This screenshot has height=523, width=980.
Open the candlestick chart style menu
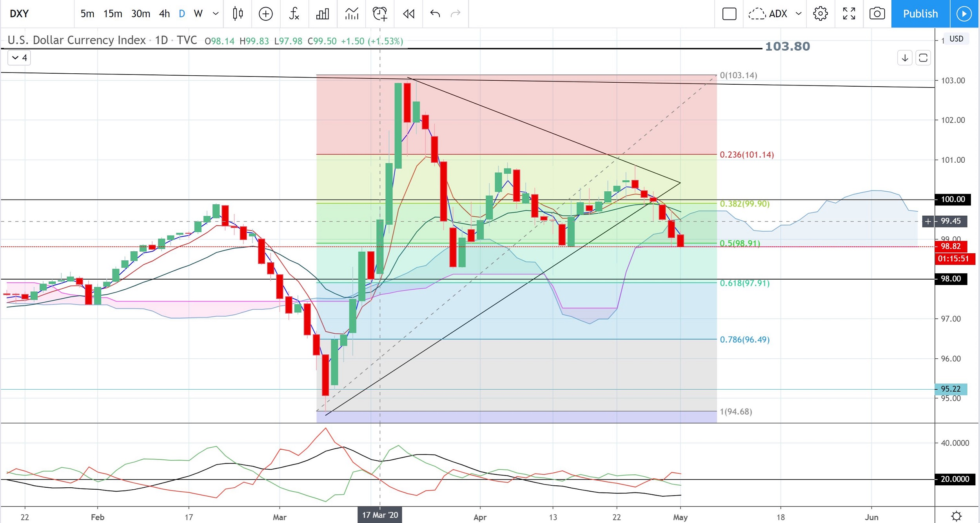point(238,14)
